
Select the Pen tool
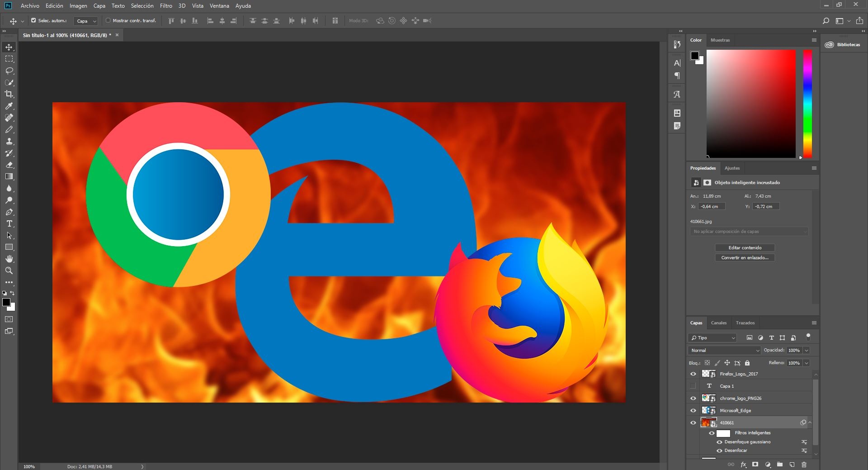(x=9, y=212)
